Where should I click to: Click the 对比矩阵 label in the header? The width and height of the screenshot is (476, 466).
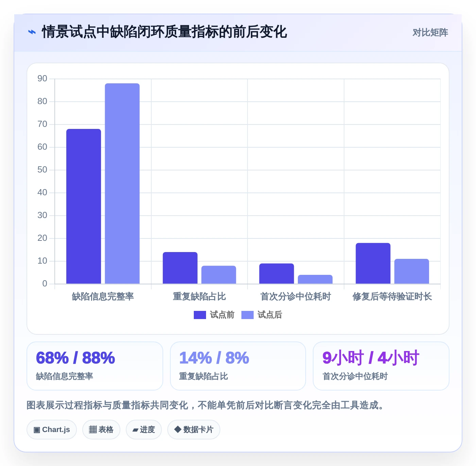point(430,33)
